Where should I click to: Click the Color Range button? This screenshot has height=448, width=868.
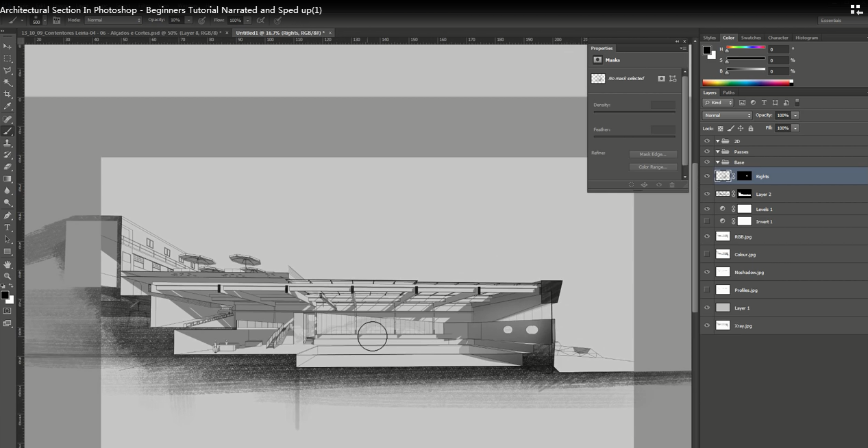653,167
